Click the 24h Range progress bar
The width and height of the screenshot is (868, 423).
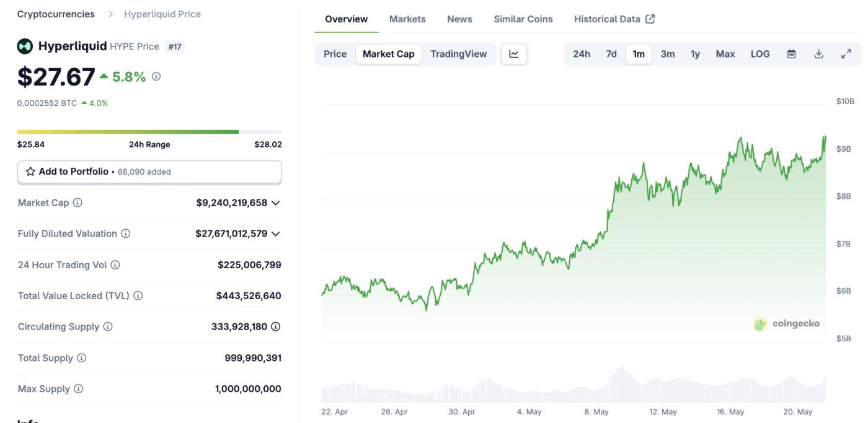click(149, 131)
